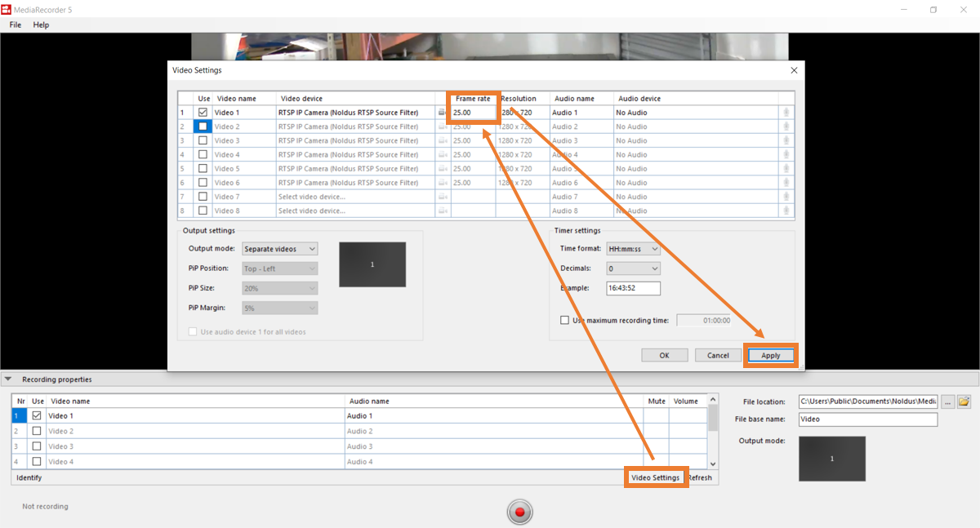Click the OK button
This screenshot has height=528, width=980.
point(664,356)
